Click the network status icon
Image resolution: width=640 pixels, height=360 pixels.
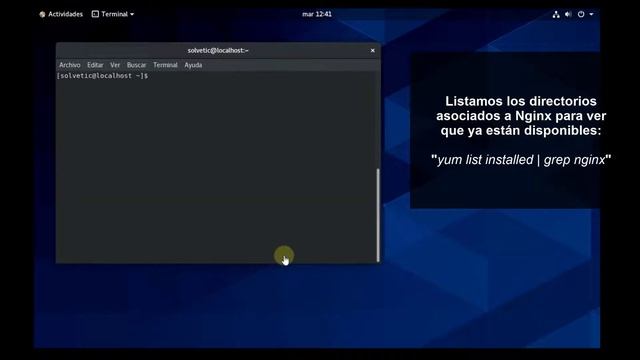tap(556, 14)
